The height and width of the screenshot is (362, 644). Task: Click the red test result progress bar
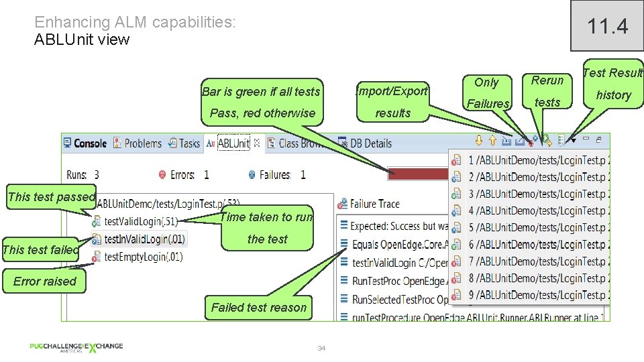point(419,174)
